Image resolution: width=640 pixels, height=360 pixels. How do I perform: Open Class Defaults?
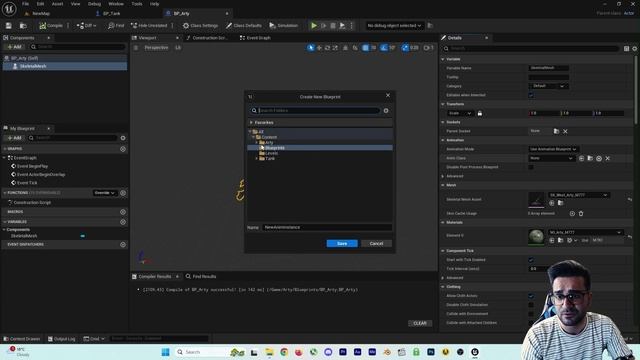(244, 25)
